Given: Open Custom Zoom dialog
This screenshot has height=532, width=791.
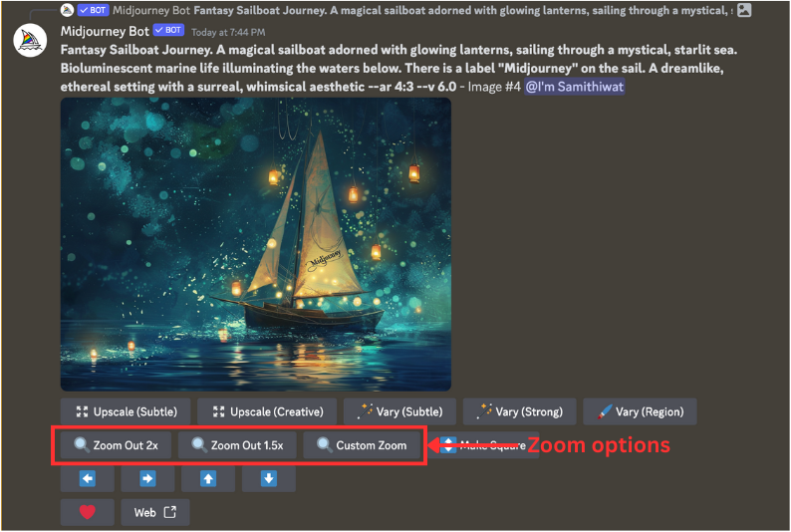Looking at the screenshot, I should (x=362, y=445).
